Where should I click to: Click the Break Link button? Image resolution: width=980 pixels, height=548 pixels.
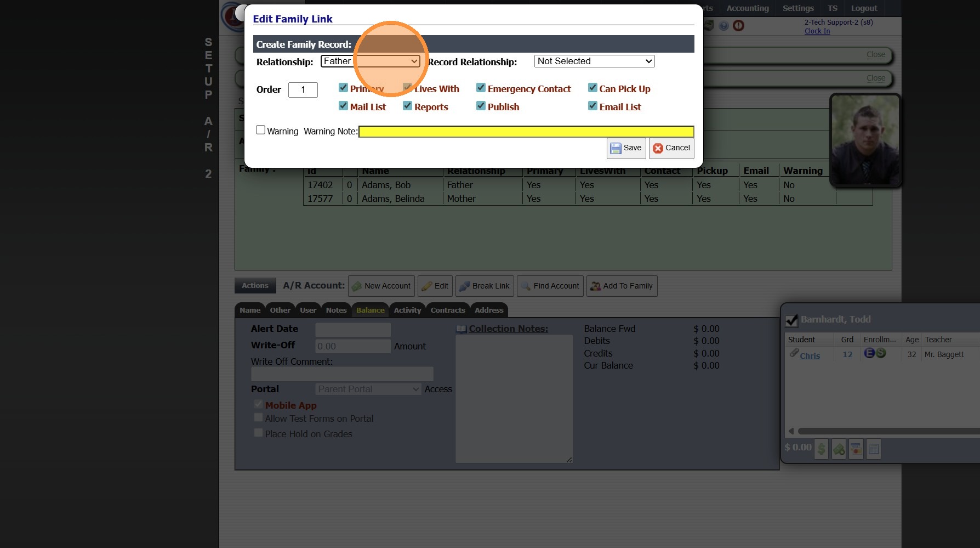pyautogui.click(x=485, y=286)
